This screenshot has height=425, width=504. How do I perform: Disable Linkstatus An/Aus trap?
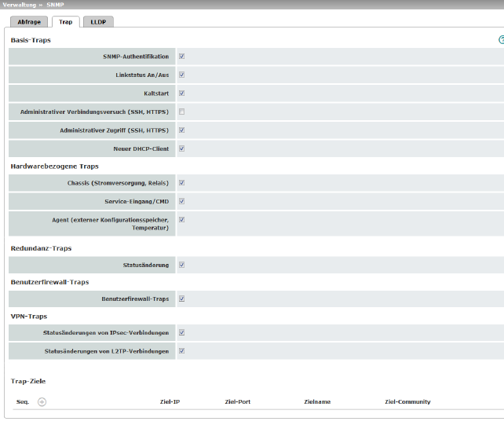click(x=181, y=75)
